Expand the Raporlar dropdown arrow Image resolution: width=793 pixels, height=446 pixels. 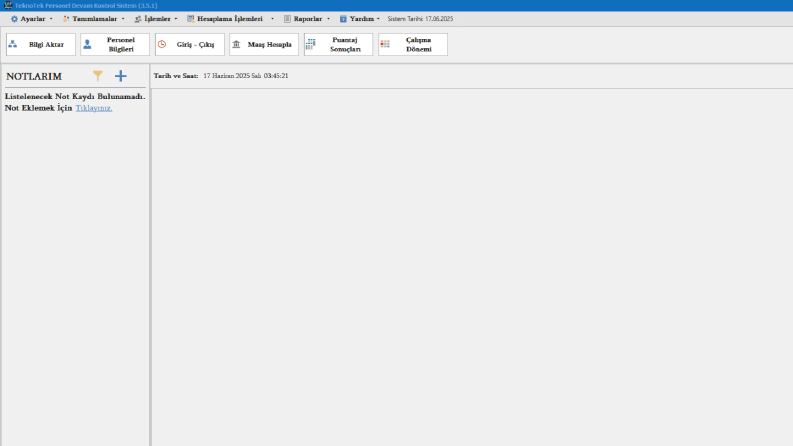pyautogui.click(x=328, y=19)
